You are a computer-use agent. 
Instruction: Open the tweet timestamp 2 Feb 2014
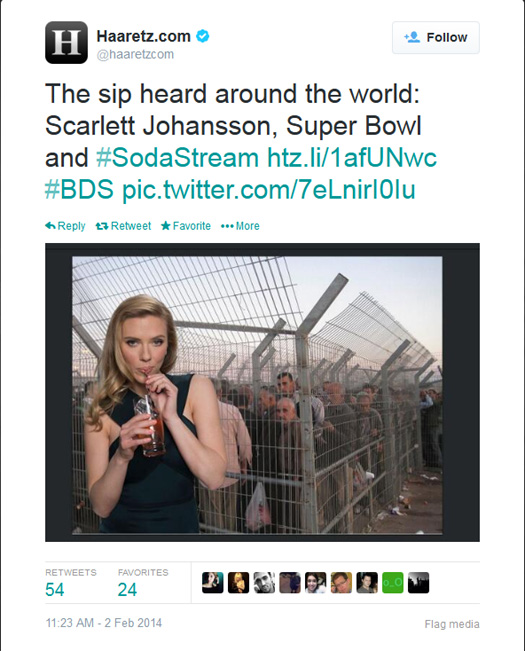pyautogui.click(x=104, y=623)
